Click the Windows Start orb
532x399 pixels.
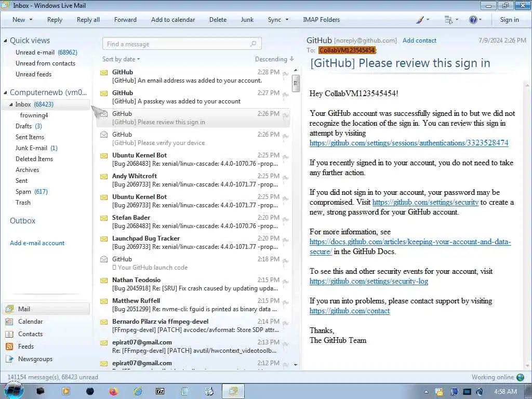(x=14, y=391)
